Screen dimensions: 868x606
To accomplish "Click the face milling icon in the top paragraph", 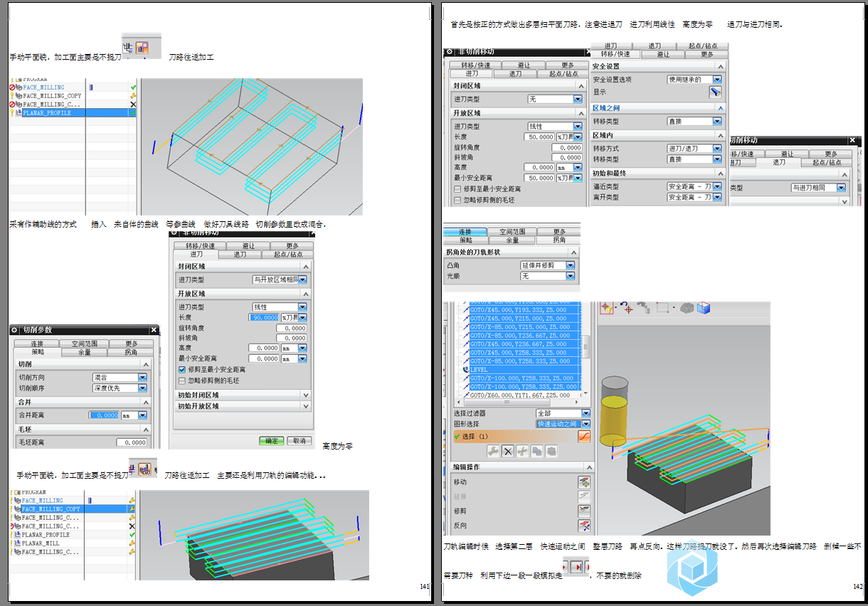I will point(142,48).
